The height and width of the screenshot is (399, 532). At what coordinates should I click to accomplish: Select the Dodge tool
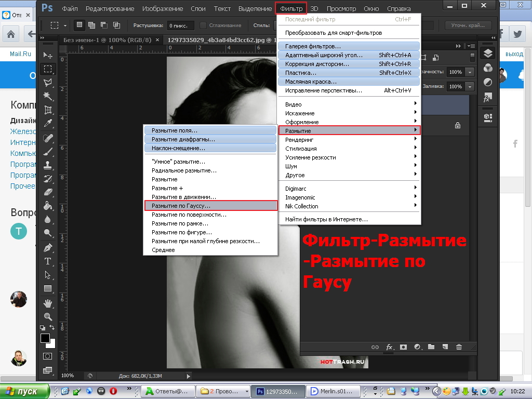[48, 233]
